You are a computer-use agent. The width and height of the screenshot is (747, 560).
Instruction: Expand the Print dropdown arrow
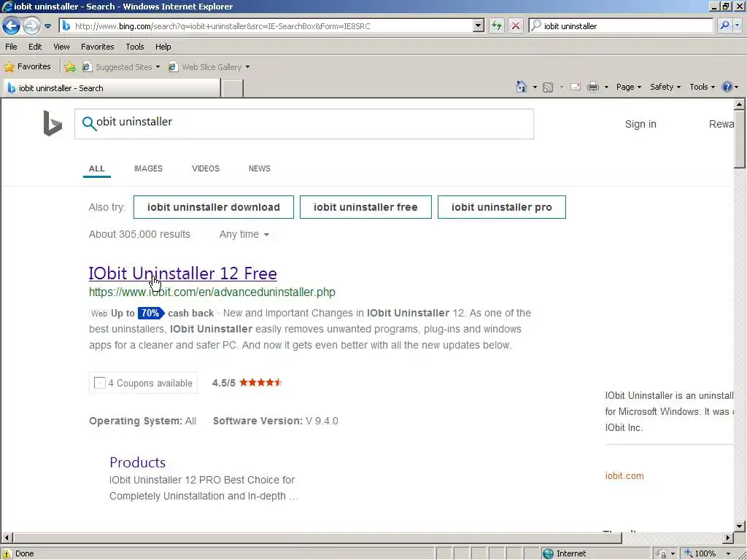(606, 87)
